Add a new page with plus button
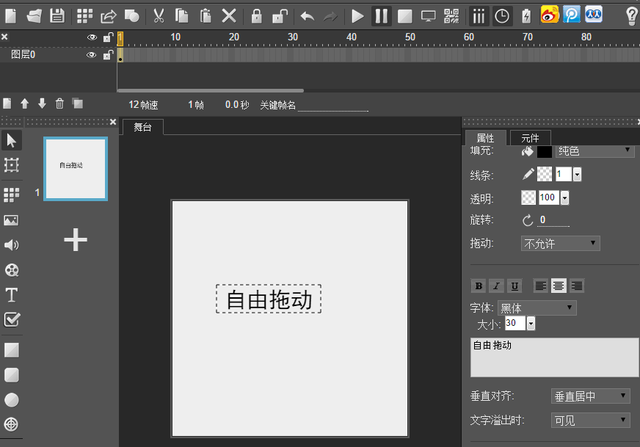 (x=76, y=239)
